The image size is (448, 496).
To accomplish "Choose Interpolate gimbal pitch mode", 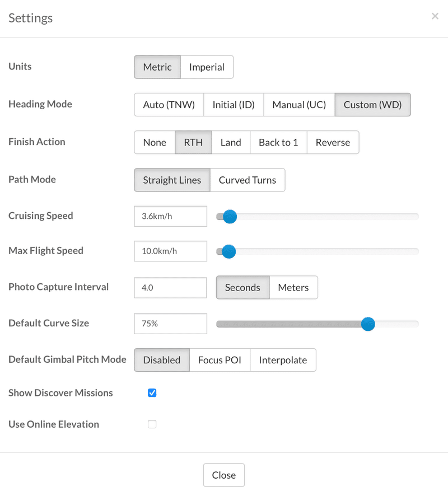I will pos(283,360).
